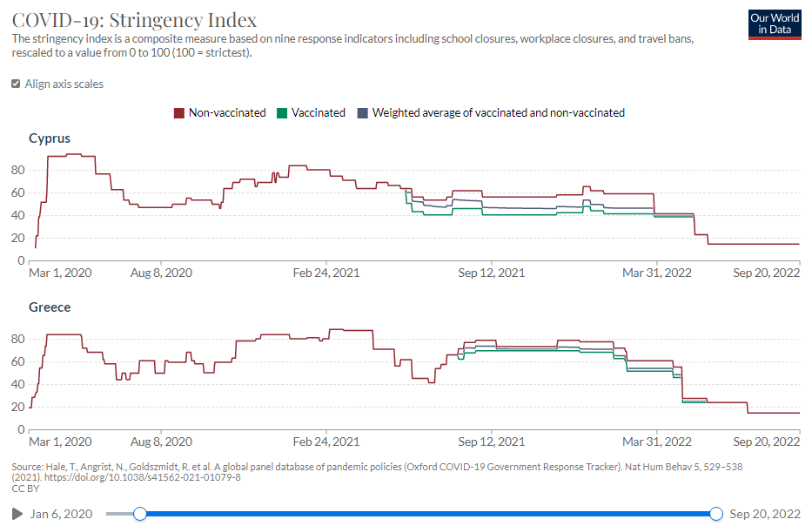Click the COVID-19: Stringency Index heading
Image resolution: width=812 pixels, height=526 pixels.
point(134,20)
